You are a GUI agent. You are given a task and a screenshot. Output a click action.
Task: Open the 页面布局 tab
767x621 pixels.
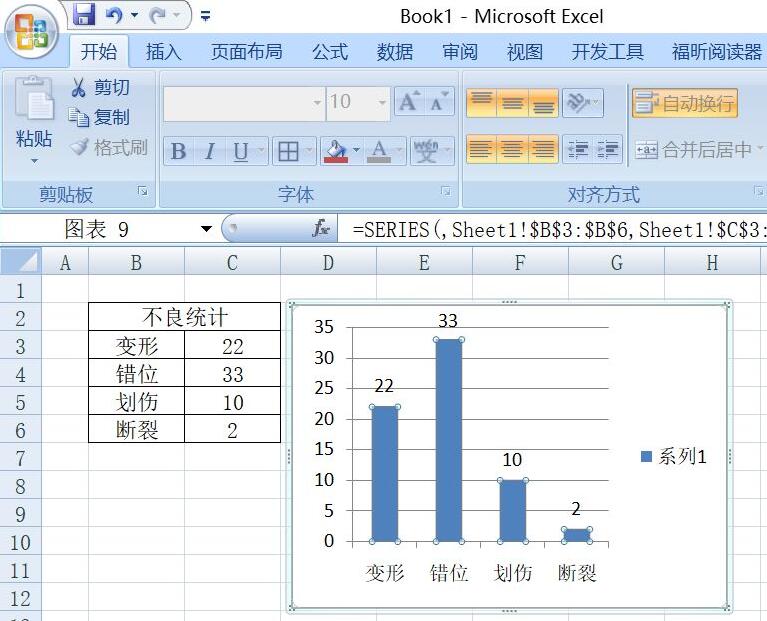(x=247, y=51)
